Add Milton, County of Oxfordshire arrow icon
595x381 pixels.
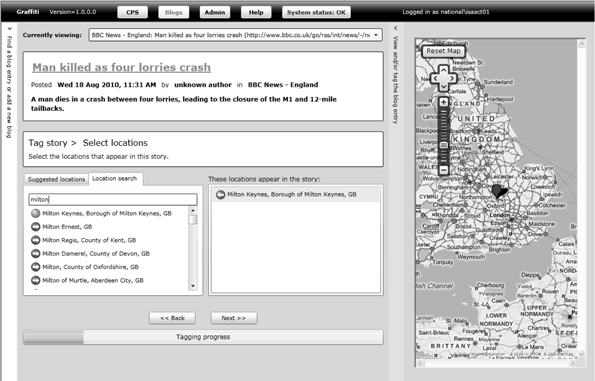[x=35, y=267]
